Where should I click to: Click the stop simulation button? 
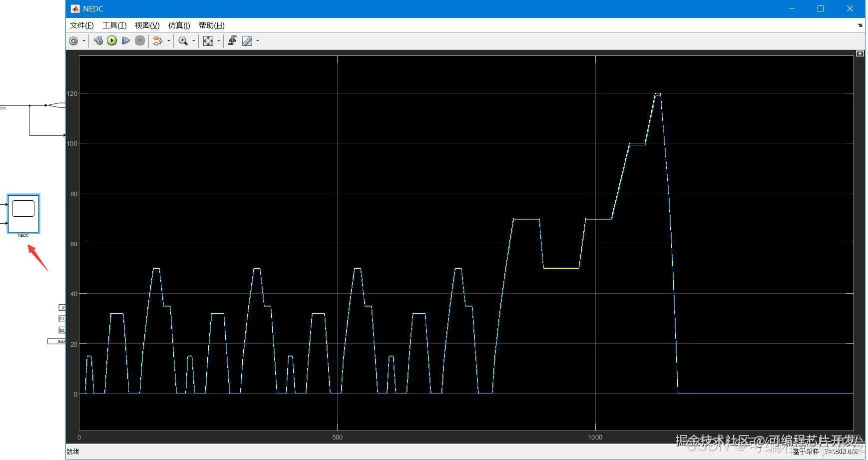tap(140, 41)
